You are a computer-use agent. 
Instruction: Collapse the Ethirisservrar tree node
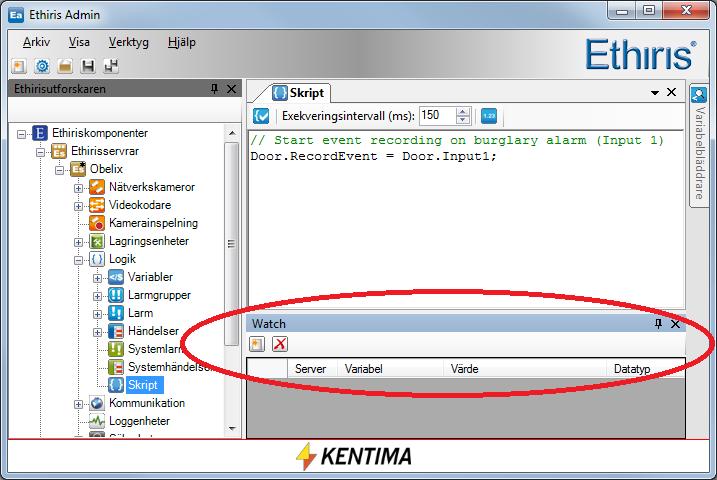(x=40, y=152)
